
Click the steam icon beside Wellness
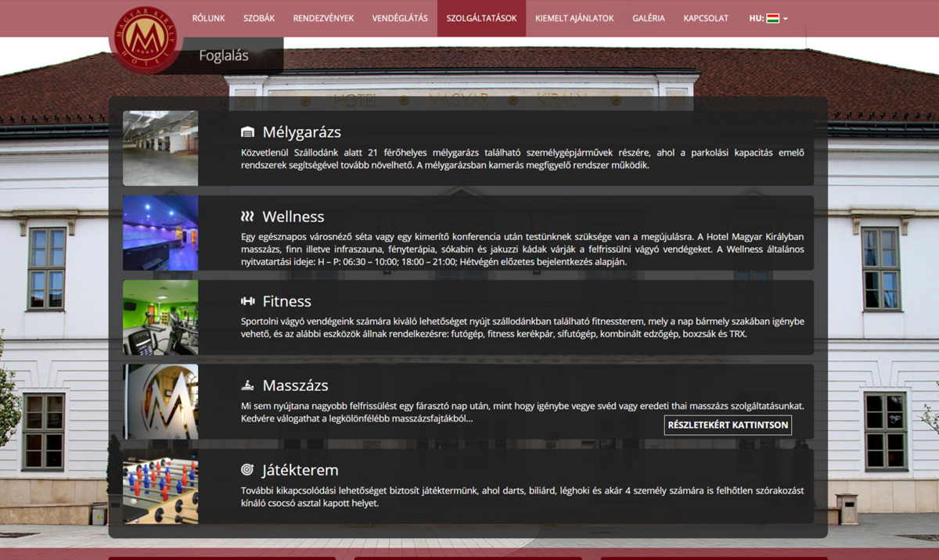(x=247, y=217)
